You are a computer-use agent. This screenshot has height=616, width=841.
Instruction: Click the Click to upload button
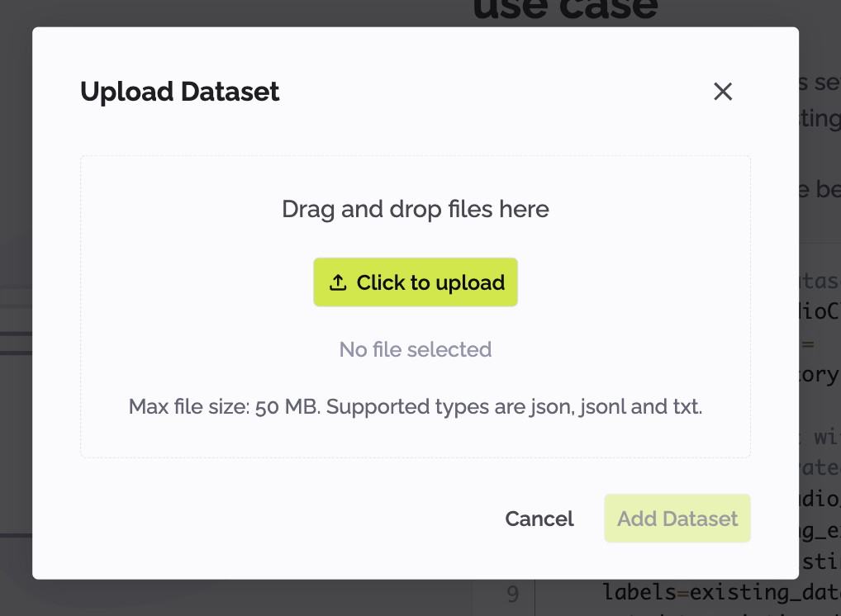tap(416, 282)
